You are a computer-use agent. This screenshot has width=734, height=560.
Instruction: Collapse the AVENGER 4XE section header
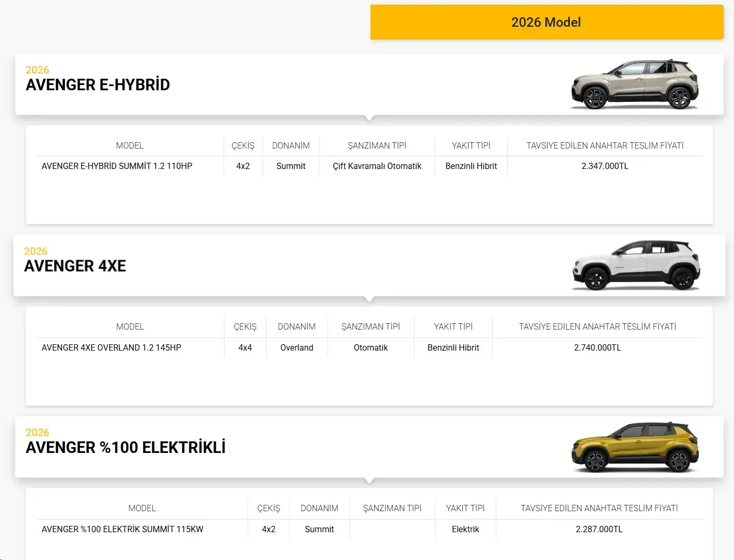[369, 265]
